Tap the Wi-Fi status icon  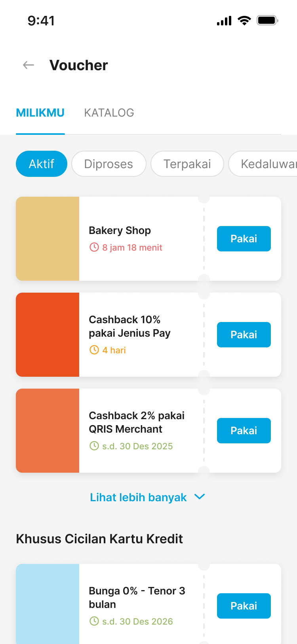(x=244, y=21)
